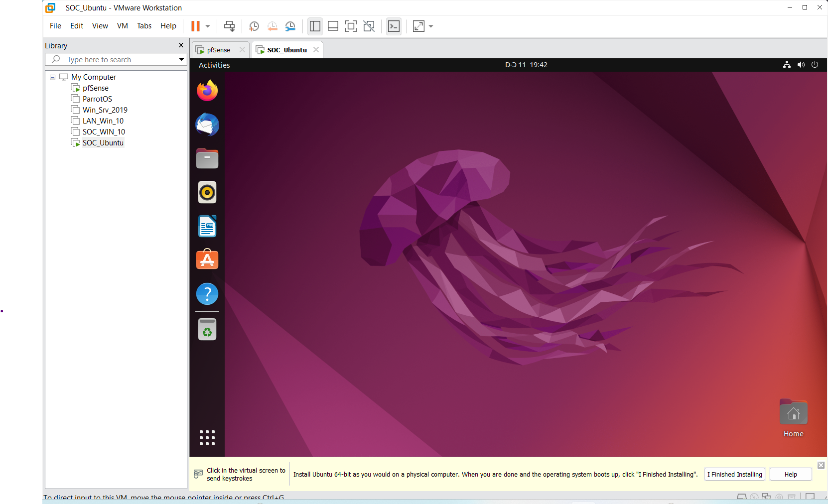Screen dimensions: 828x504
Task: Open Ubuntu Software from the dock
Action: [207, 260]
